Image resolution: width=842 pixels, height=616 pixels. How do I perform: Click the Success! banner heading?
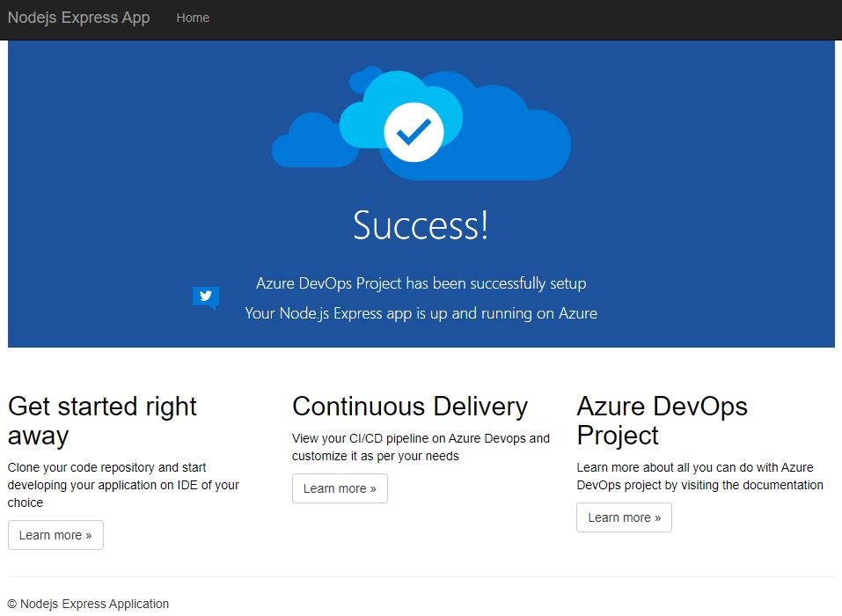pos(421,225)
